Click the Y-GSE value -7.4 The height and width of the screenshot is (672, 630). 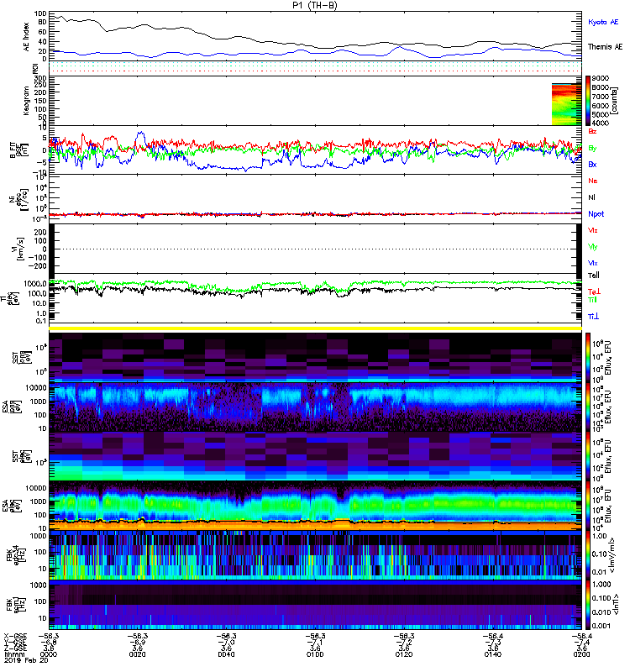click(581, 642)
